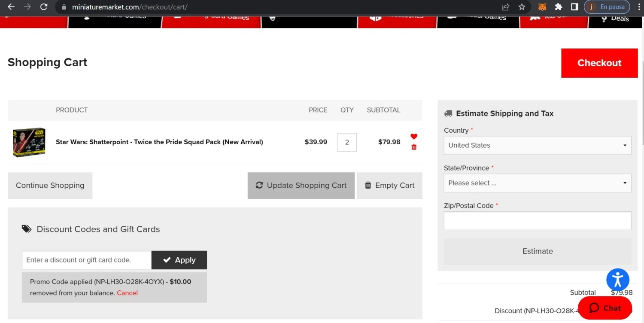644x323 pixels.
Task: Open the State/Province dropdown
Action: 538,183
